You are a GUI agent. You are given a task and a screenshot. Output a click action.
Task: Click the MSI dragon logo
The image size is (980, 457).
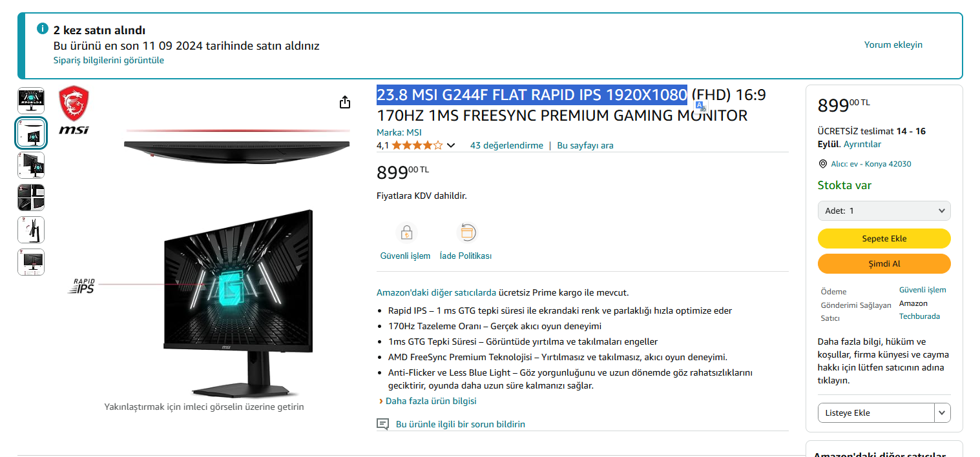tap(74, 110)
